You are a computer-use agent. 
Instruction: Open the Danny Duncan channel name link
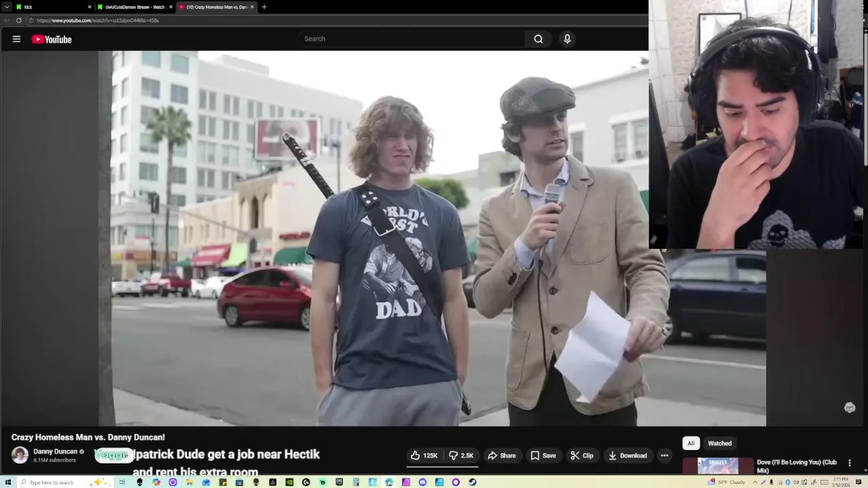click(56, 451)
